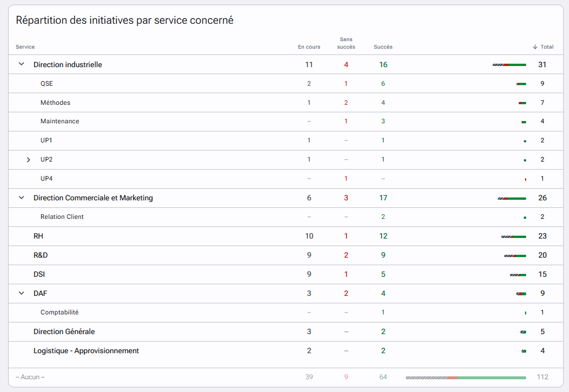Select the Méthodes row
Viewport: 569px width, 392px height.
point(286,102)
